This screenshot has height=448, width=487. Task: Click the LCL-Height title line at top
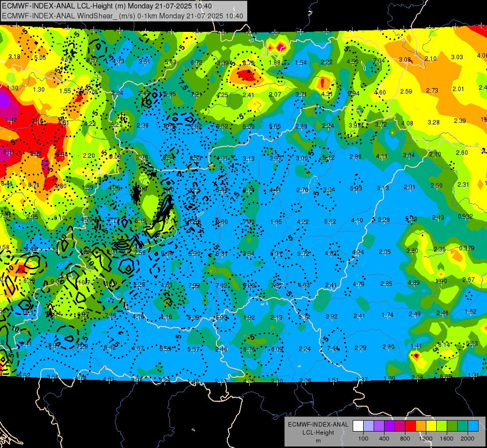click(x=107, y=6)
